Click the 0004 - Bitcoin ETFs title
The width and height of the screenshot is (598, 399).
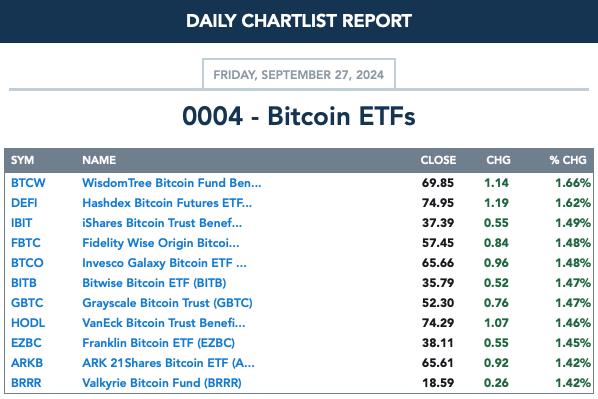click(299, 116)
